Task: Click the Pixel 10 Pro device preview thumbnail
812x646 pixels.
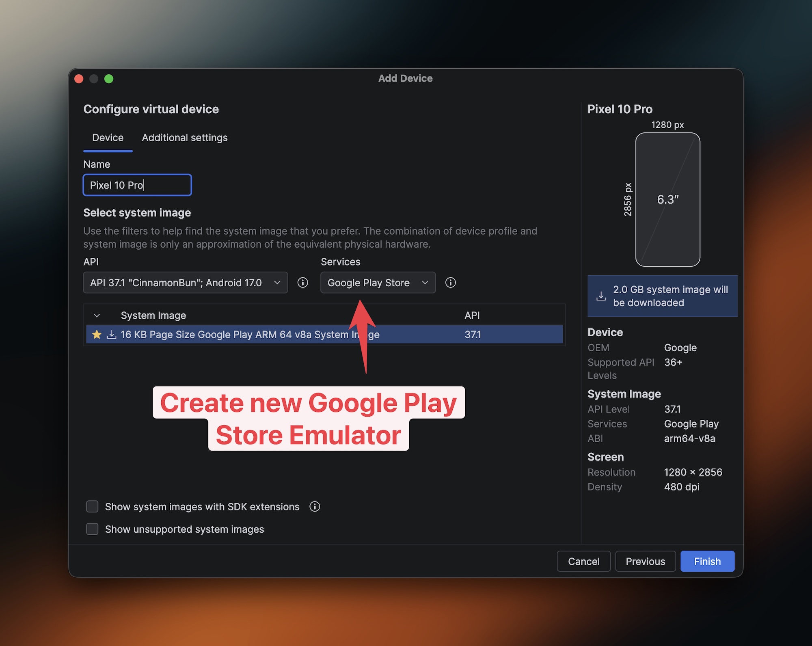Action: pos(668,200)
